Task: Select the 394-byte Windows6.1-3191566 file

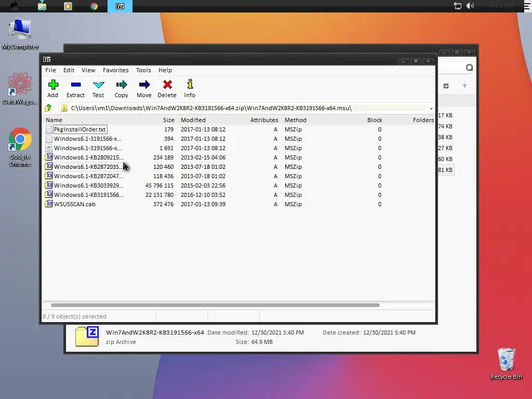Action: tap(87, 139)
